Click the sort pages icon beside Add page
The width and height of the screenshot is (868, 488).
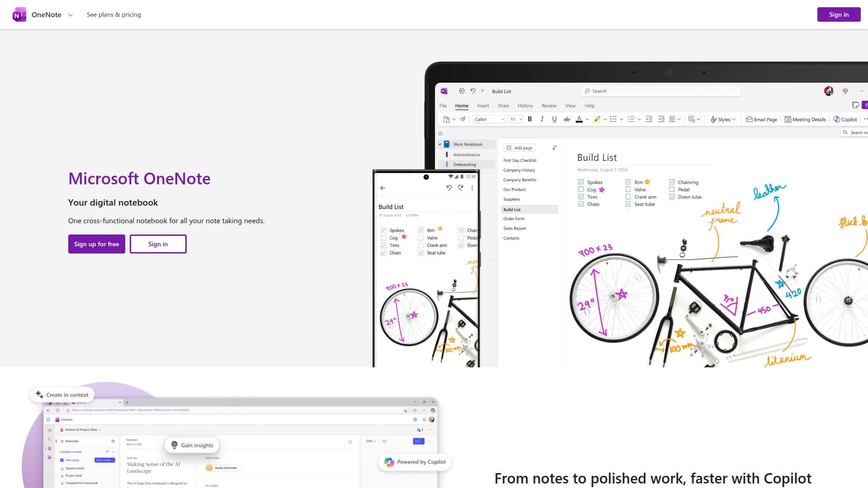tap(555, 148)
